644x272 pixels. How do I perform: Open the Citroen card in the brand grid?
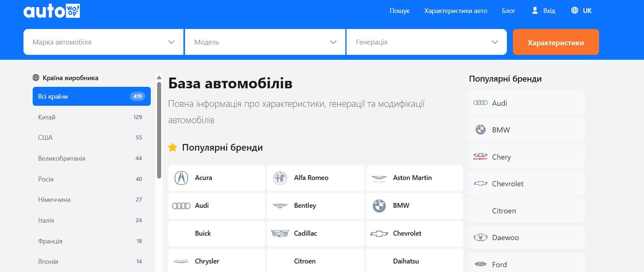pos(315,261)
